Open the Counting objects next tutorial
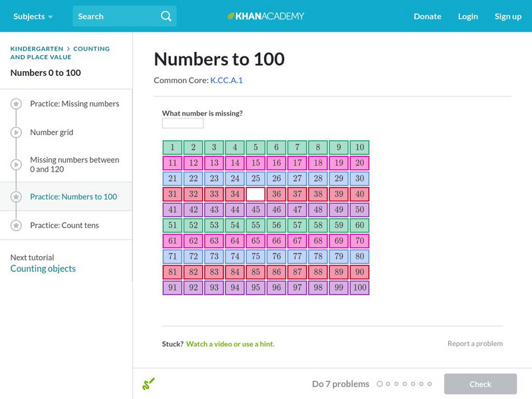 pos(43,269)
